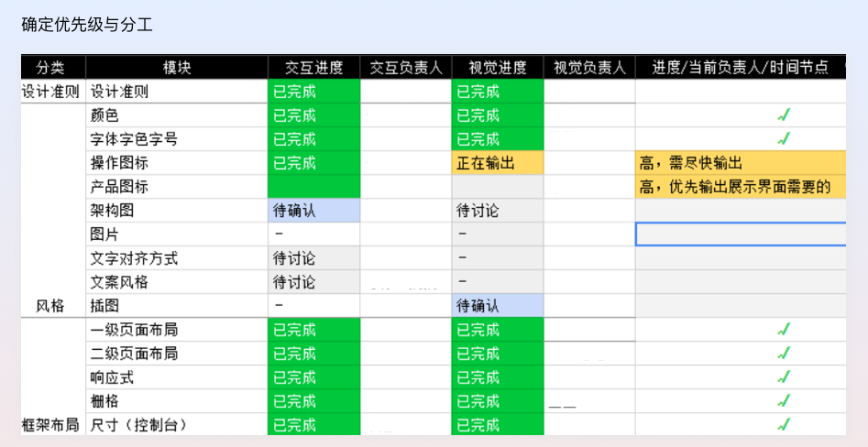Select the 一级页面布局 module cell

tap(177, 330)
